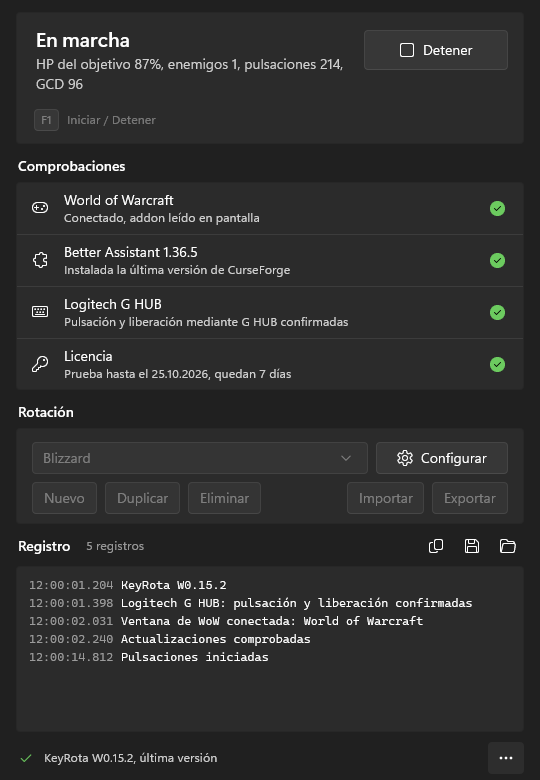
Task: Expand the Blizzard rotation dropdown
Action: click(x=200, y=458)
